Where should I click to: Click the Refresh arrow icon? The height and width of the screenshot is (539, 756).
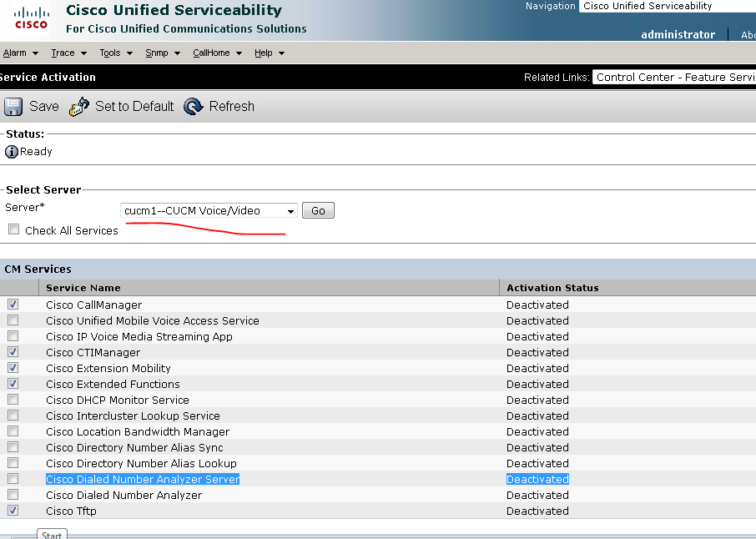pyautogui.click(x=194, y=107)
